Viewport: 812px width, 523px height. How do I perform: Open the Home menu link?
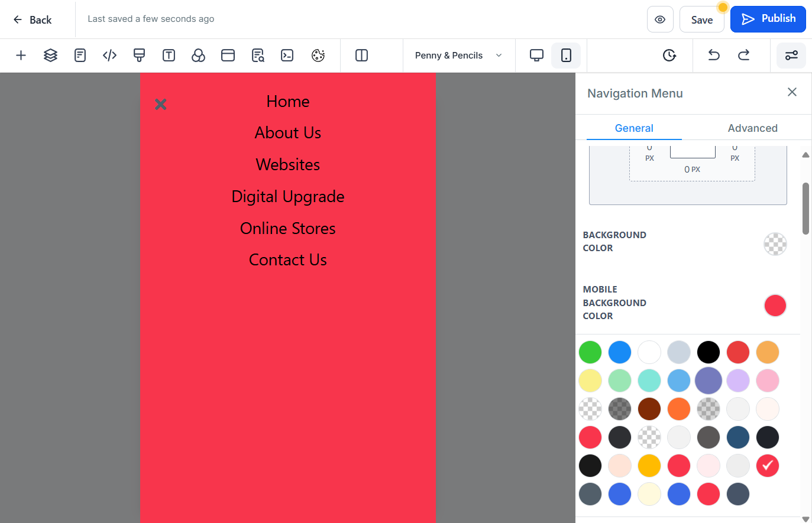288,102
